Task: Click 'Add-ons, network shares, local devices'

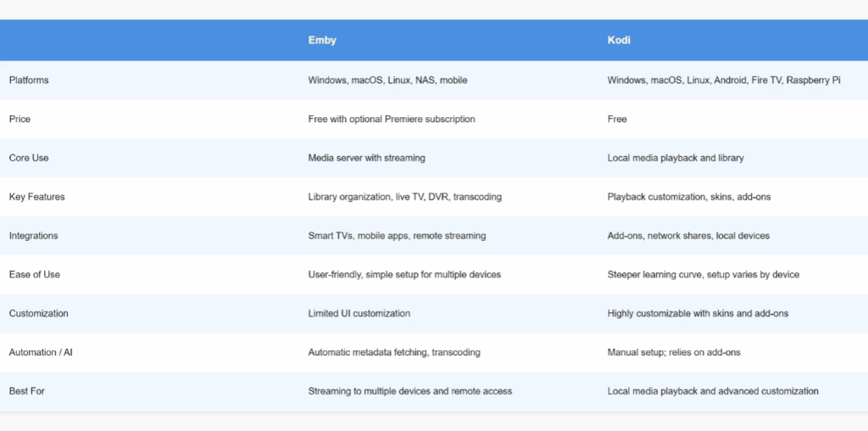Action: (688, 236)
